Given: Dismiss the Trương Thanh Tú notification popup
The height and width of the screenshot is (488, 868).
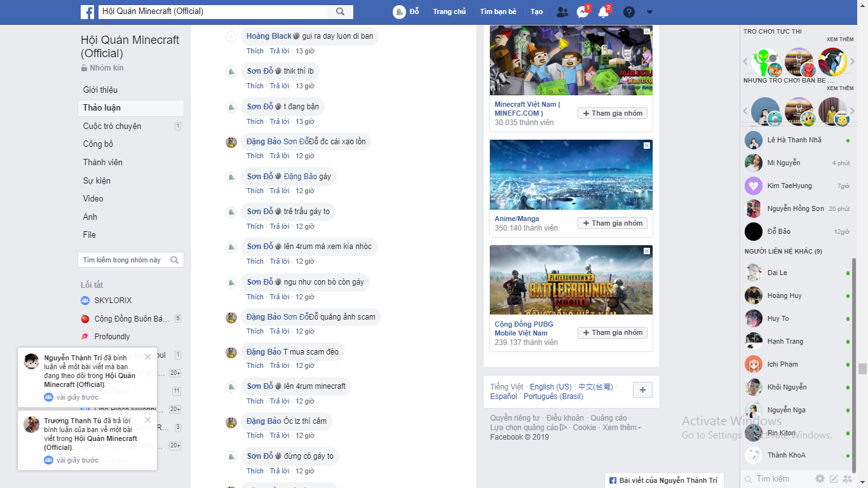Looking at the screenshot, I should 148,419.
